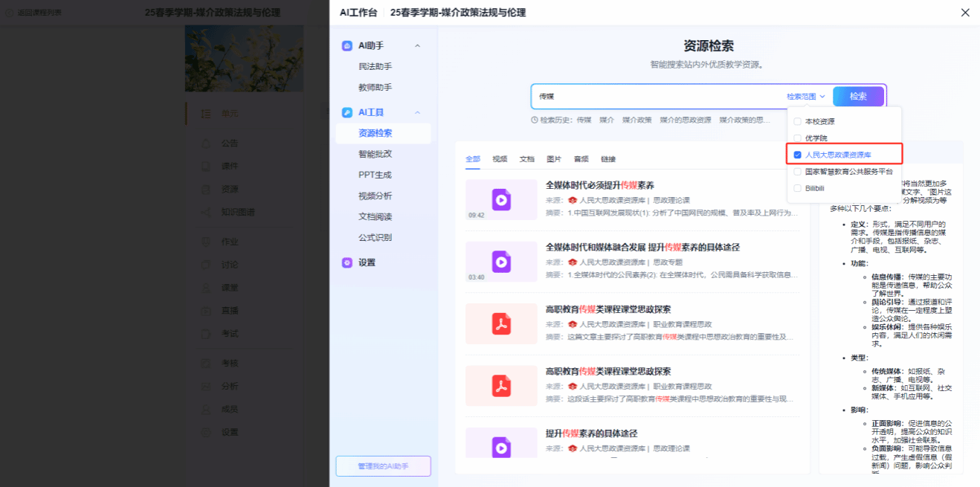The image size is (980, 487).
Task: Collapse the AI助手 section chevron
Action: (417, 46)
